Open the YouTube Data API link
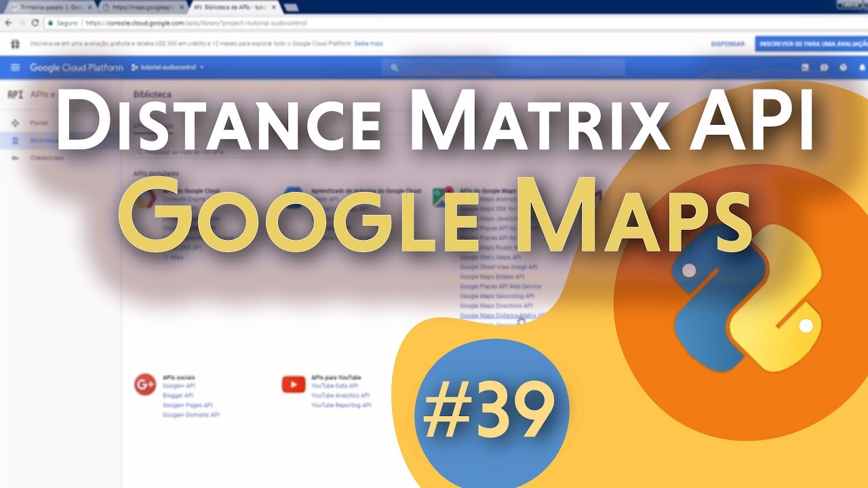The image size is (868, 488). tap(334, 386)
